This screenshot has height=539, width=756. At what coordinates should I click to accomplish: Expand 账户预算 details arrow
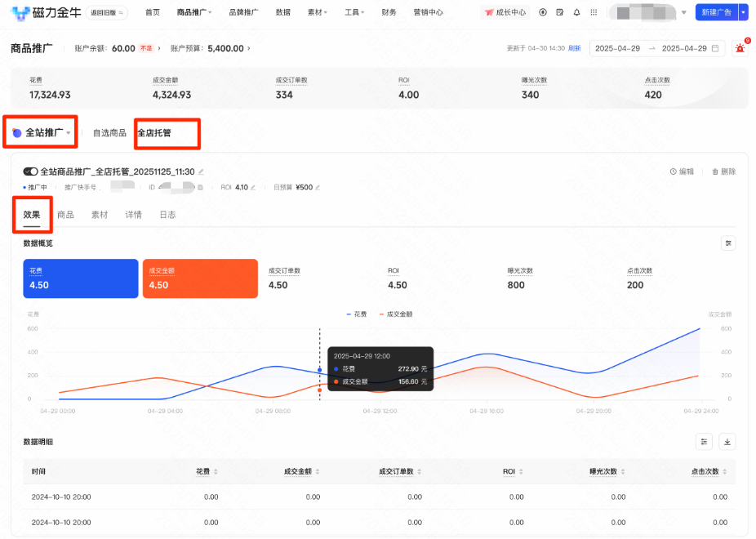[249, 48]
